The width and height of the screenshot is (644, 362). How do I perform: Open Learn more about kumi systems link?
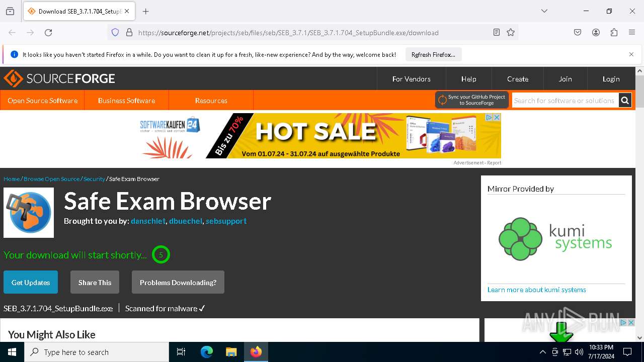(536, 290)
